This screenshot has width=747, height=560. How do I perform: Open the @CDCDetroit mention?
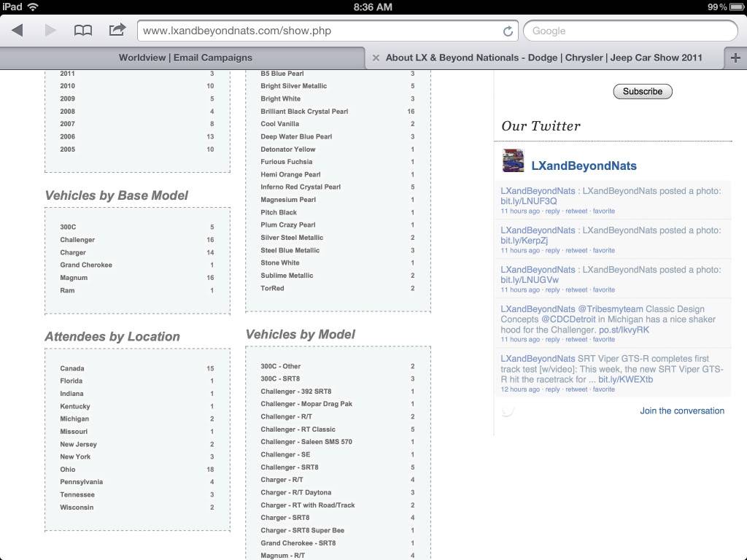pos(568,319)
